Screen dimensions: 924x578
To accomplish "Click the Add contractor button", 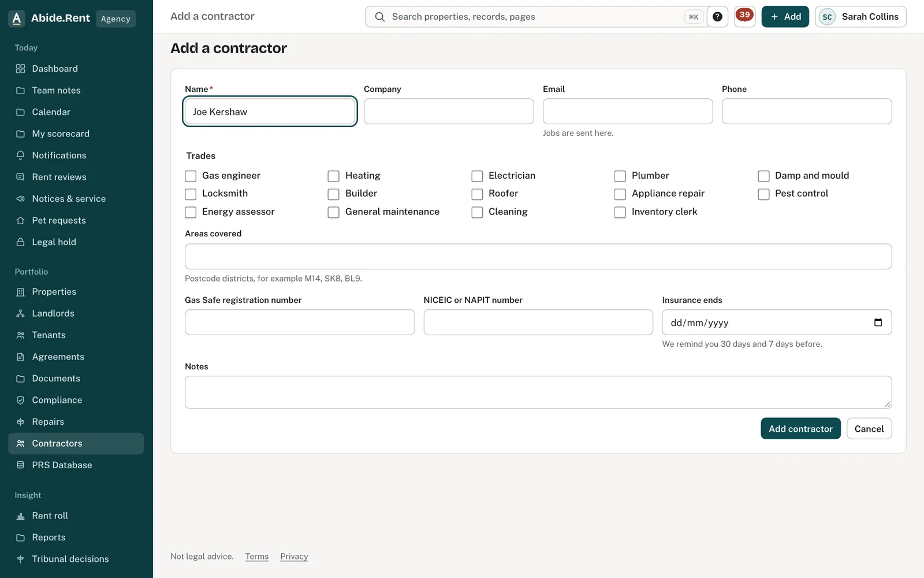I will pyautogui.click(x=800, y=429).
